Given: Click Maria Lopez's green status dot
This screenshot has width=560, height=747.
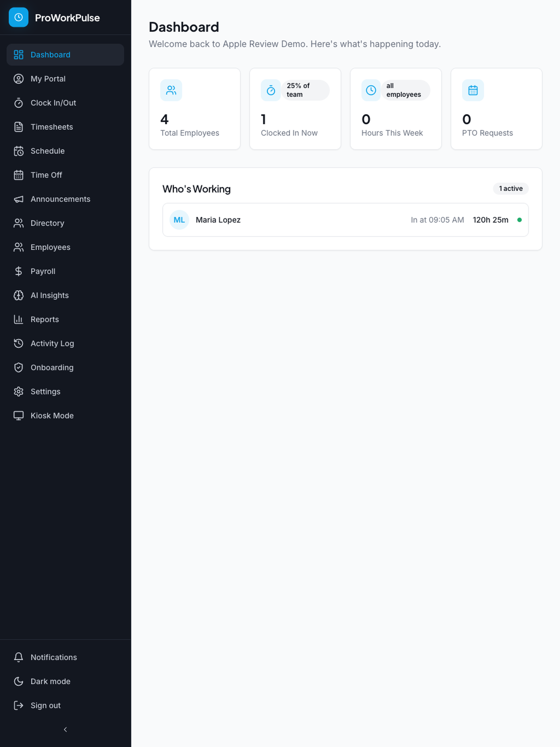Looking at the screenshot, I should pyautogui.click(x=520, y=220).
